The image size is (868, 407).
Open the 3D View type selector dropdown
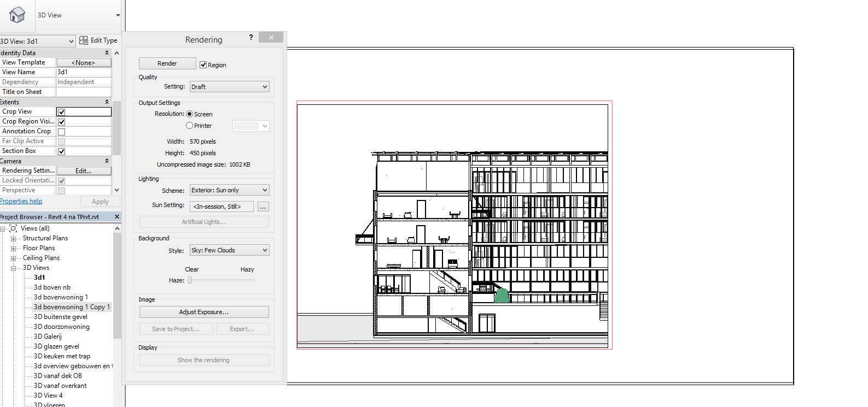pyautogui.click(x=118, y=15)
